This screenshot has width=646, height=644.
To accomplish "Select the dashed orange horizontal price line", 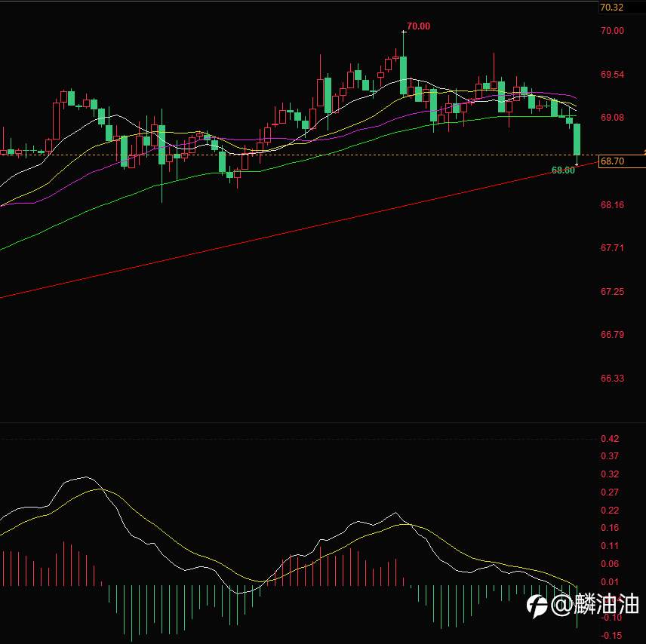I will click(299, 155).
